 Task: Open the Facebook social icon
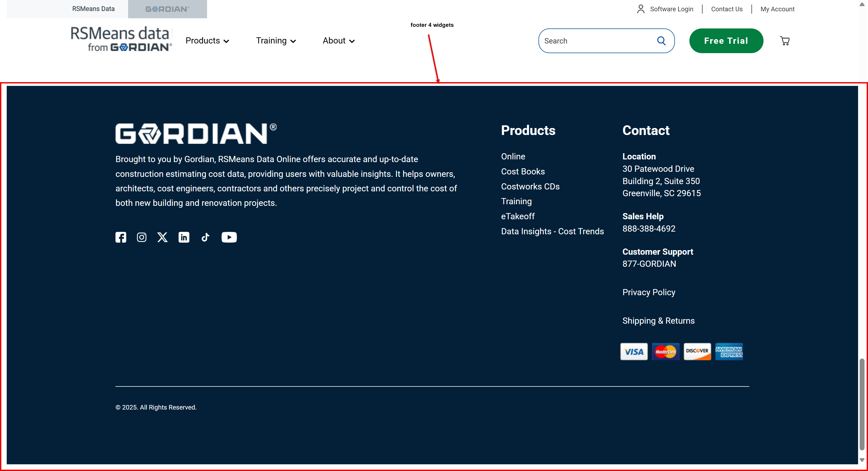121,237
